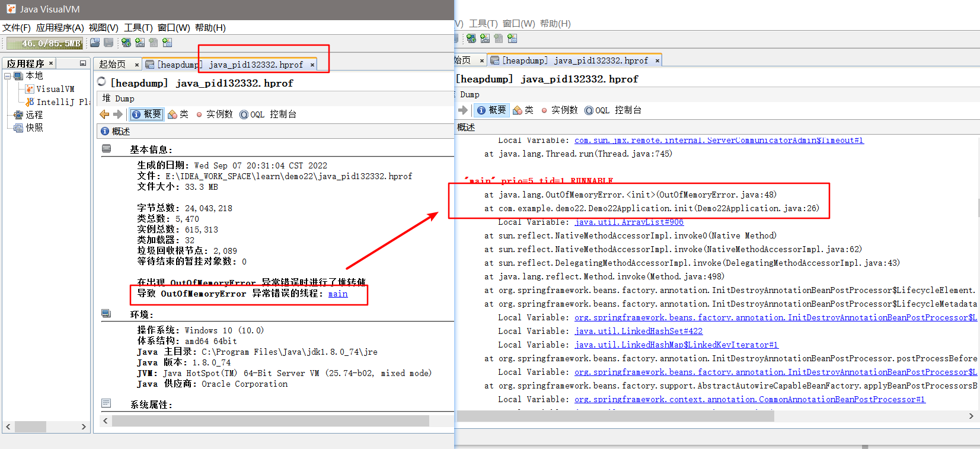Open the java.util.LinkedHashSet#422 link
Screen dimensions: 980x449
639,332
